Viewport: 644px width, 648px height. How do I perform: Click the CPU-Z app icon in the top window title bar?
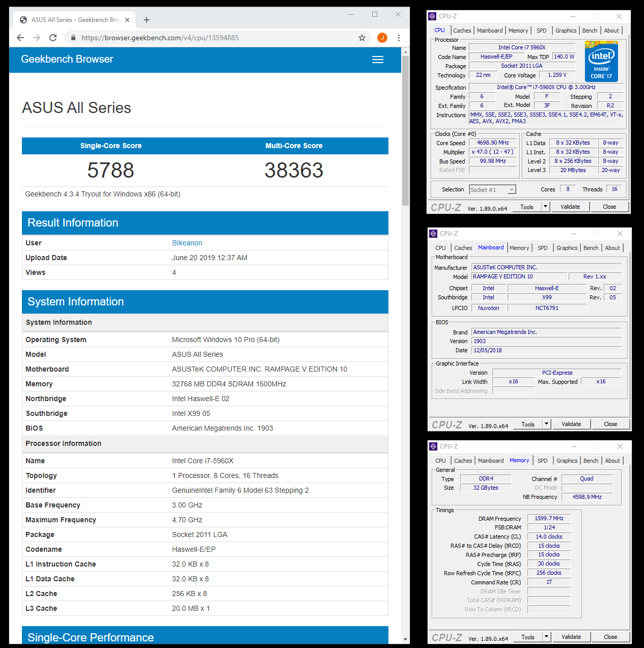432,16
